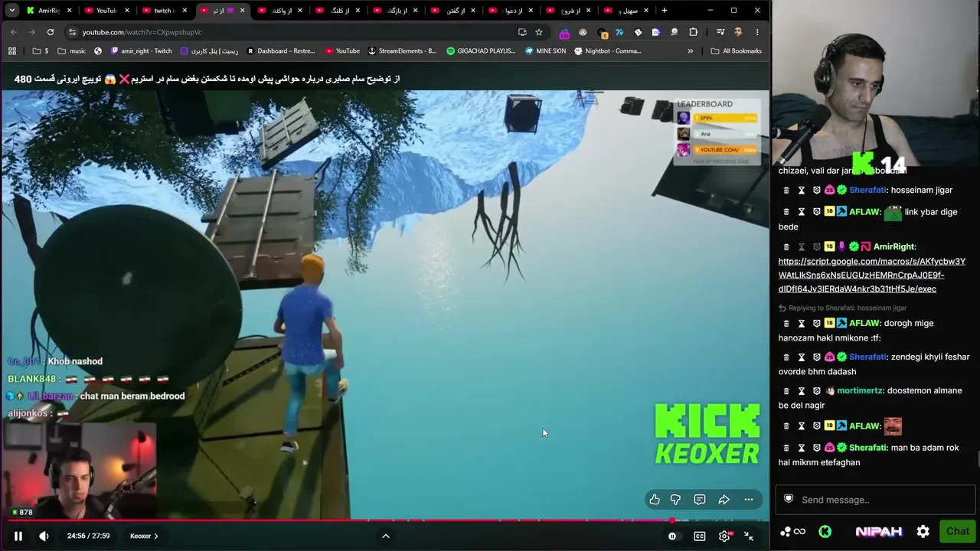980x551 pixels.
Task: Click the Nipah emote button in chat footer
Action: (x=878, y=531)
